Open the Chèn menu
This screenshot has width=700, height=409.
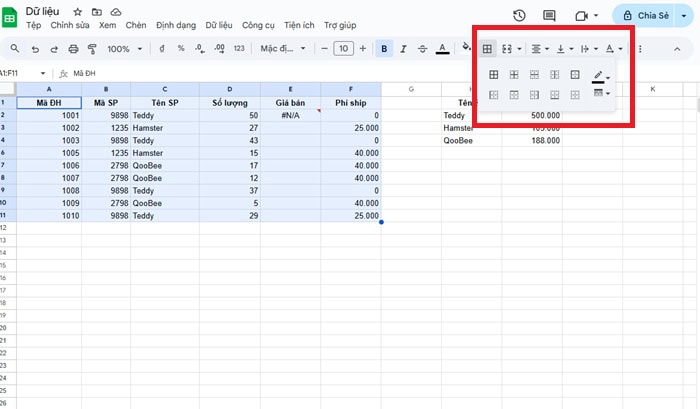tap(136, 25)
